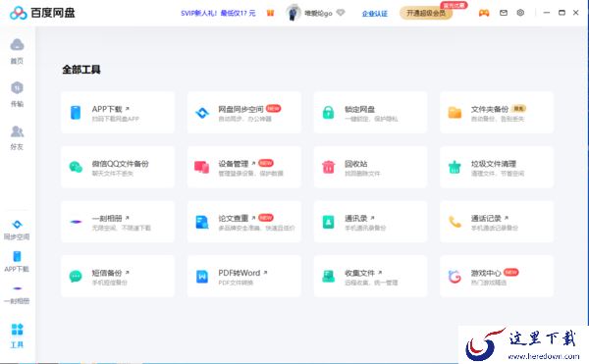Click the SVIP新人礼 promotion link

[x=218, y=13]
